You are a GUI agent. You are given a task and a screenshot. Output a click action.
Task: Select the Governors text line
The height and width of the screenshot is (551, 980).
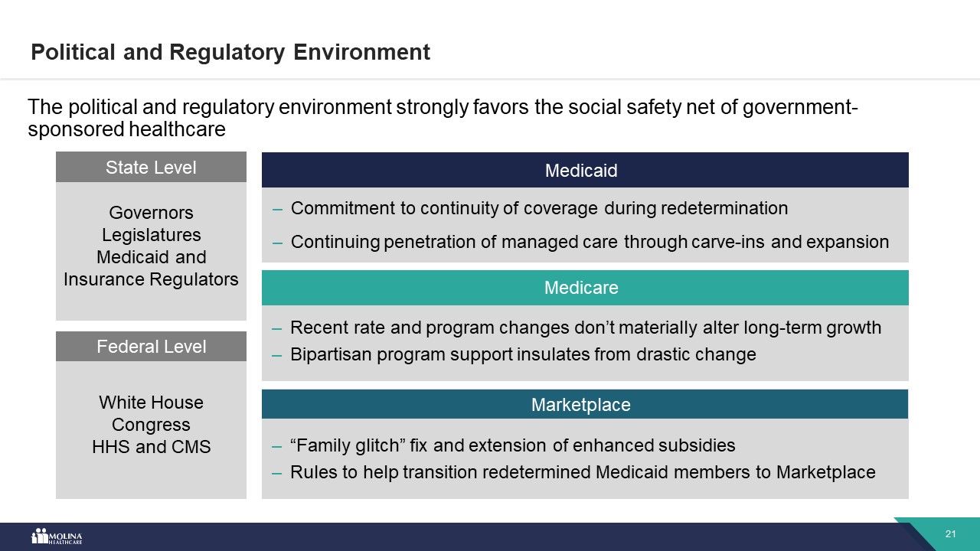[x=151, y=213]
